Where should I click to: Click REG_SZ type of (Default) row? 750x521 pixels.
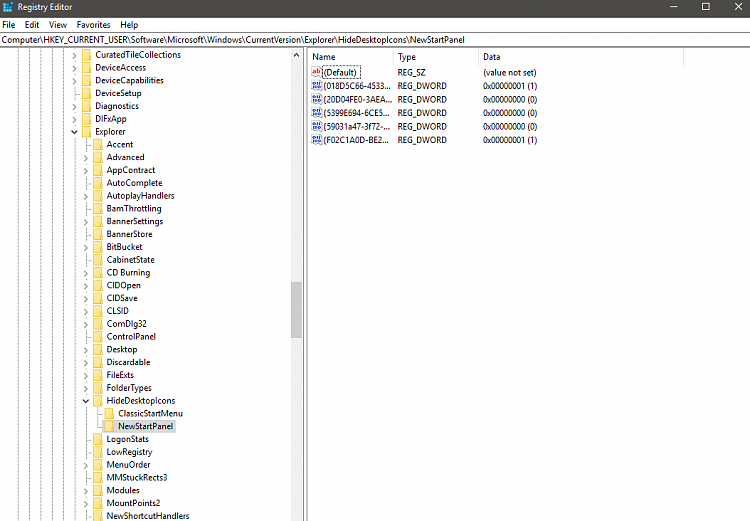pos(411,73)
